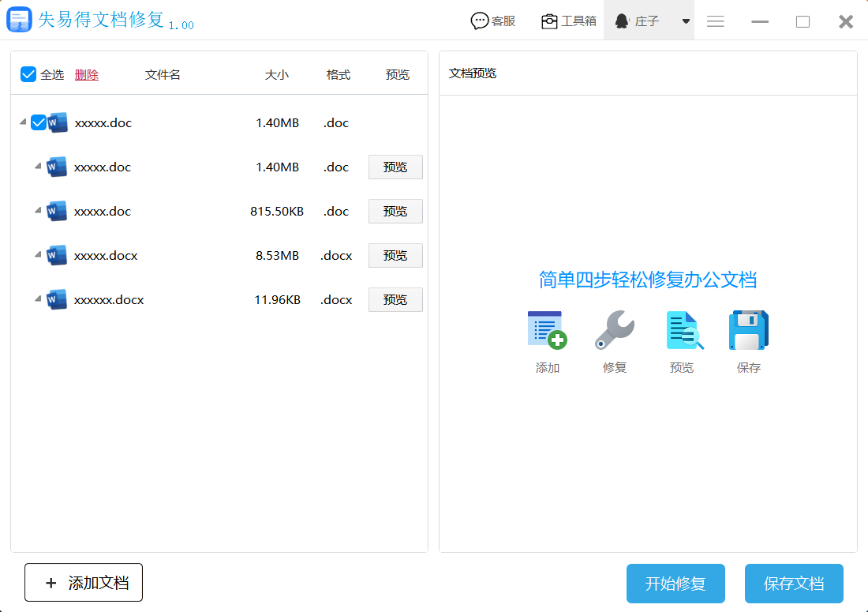Image resolution: width=868 pixels, height=612 pixels.
Task: Click the 保存 floppy disk icon
Action: 748,330
